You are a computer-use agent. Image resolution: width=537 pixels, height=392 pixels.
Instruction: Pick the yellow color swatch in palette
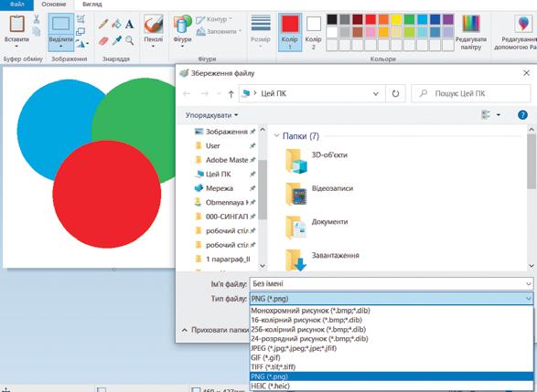point(396,19)
